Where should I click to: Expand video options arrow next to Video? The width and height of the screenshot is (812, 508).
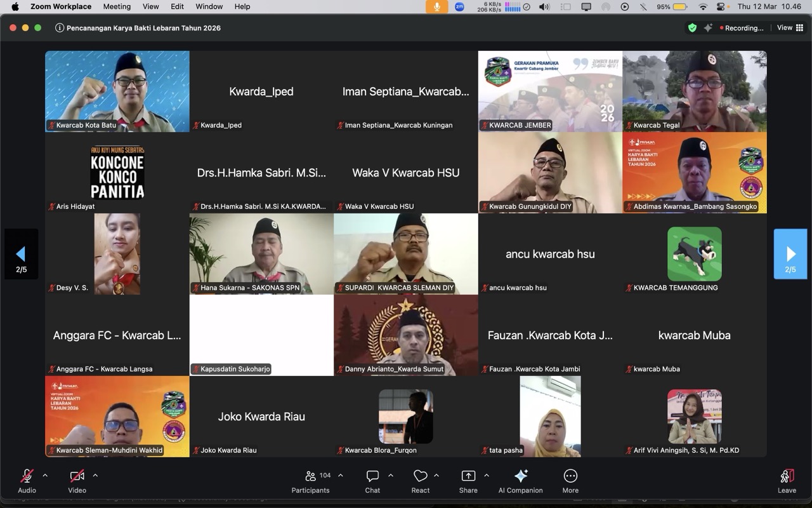coord(95,475)
